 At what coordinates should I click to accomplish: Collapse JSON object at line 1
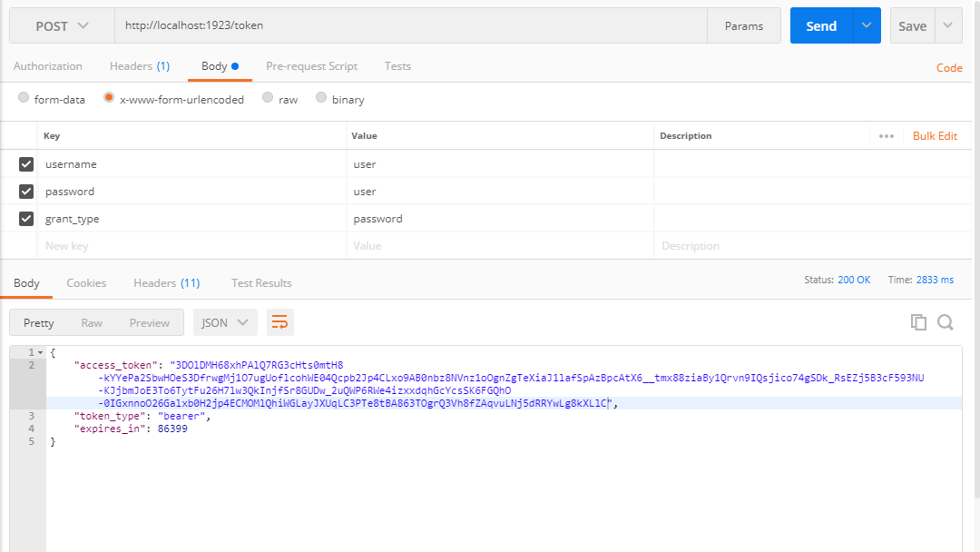(41, 352)
